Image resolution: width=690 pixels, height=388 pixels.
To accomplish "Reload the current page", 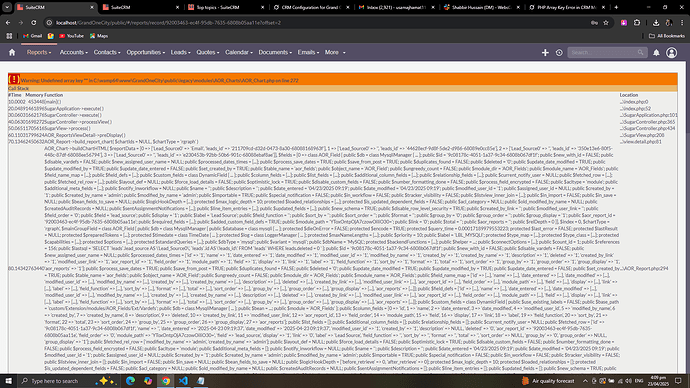I will (x=34, y=22).
